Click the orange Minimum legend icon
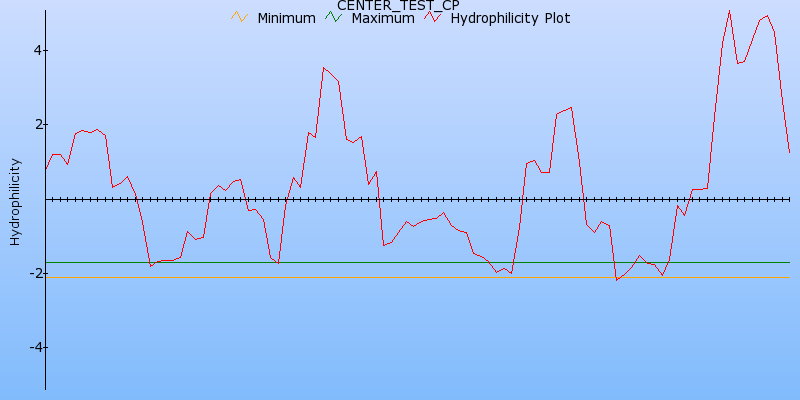Screen dimensions: 800x400 tap(238, 17)
